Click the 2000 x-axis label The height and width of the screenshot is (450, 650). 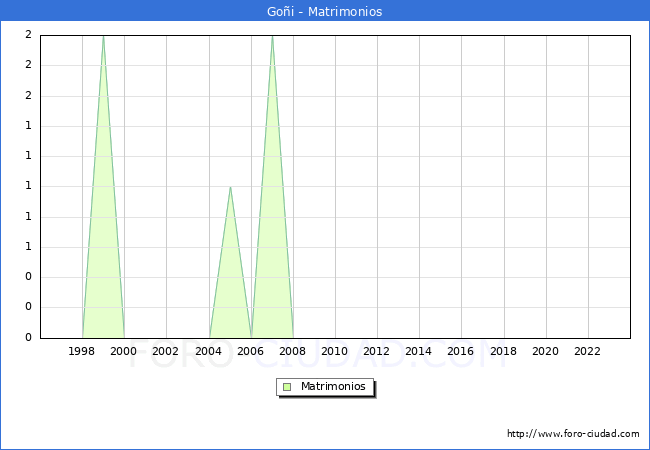124,351
